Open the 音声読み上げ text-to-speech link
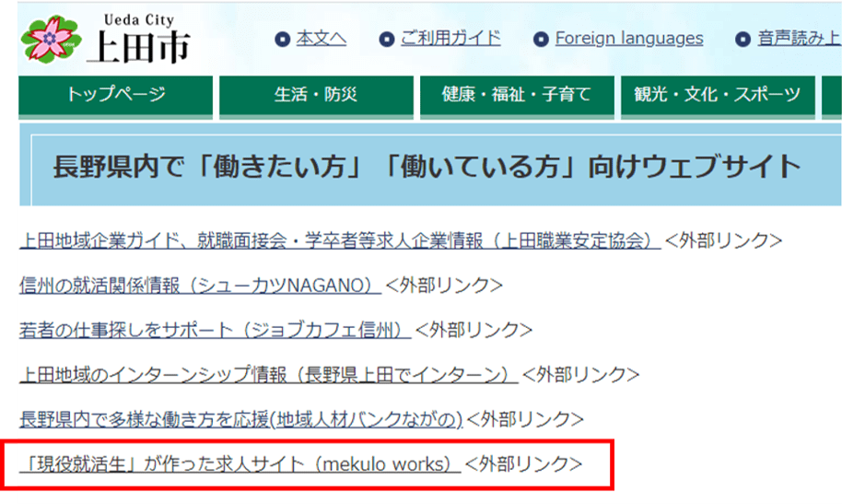The height and width of the screenshot is (504, 842). pos(799,39)
